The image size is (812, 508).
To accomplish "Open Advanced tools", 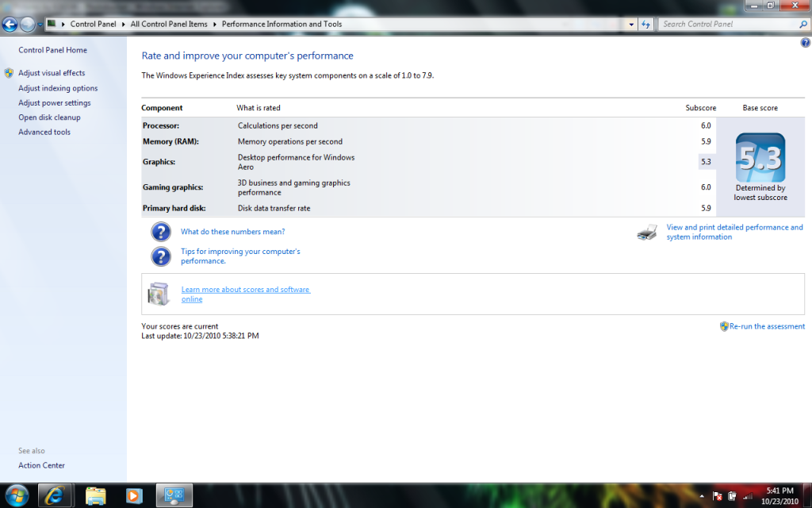I will pyautogui.click(x=44, y=132).
